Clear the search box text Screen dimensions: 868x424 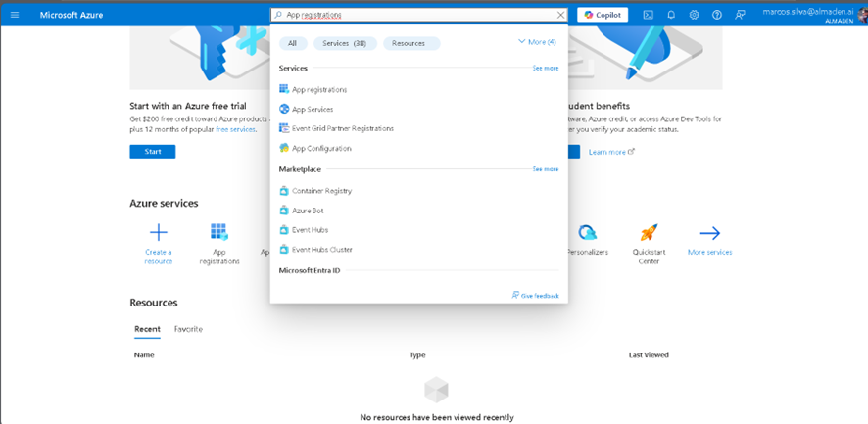(x=560, y=15)
